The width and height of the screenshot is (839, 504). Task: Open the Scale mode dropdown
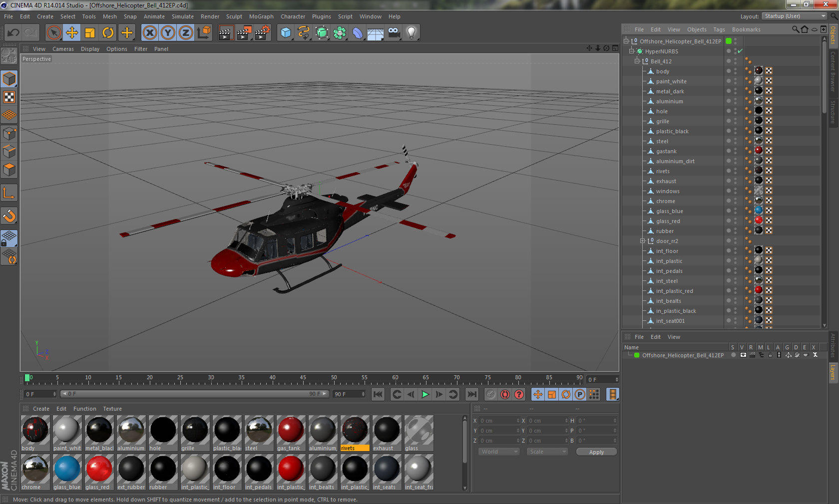tap(547, 452)
